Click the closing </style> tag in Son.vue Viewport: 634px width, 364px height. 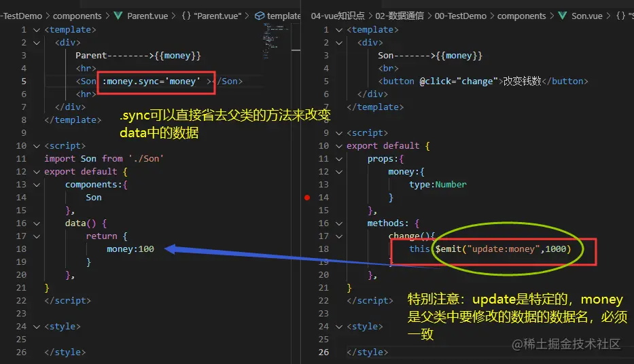tap(367, 352)
